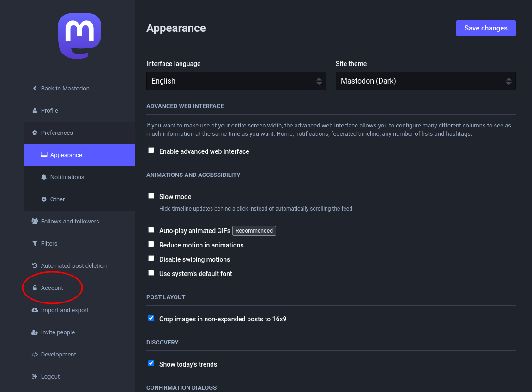Open Filters page
This screenshot has width=532, height=392.
coord(79,243)
